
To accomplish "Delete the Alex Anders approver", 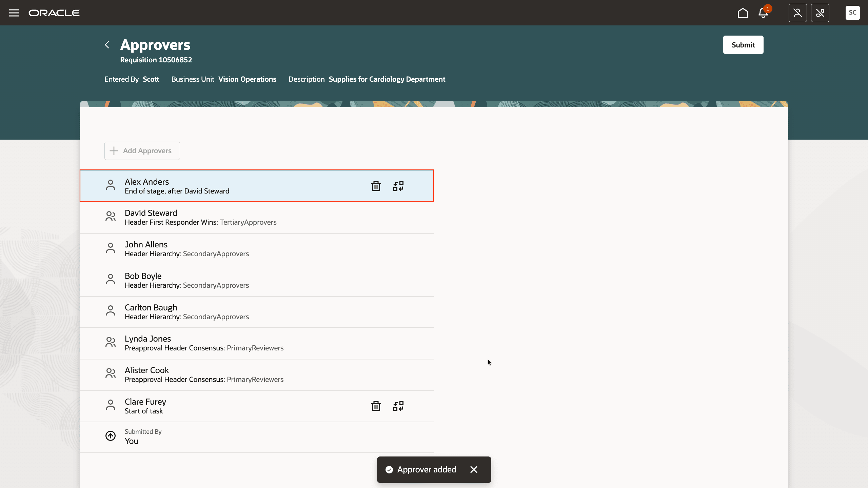I will pyautogui.click(x=376, y=186).
